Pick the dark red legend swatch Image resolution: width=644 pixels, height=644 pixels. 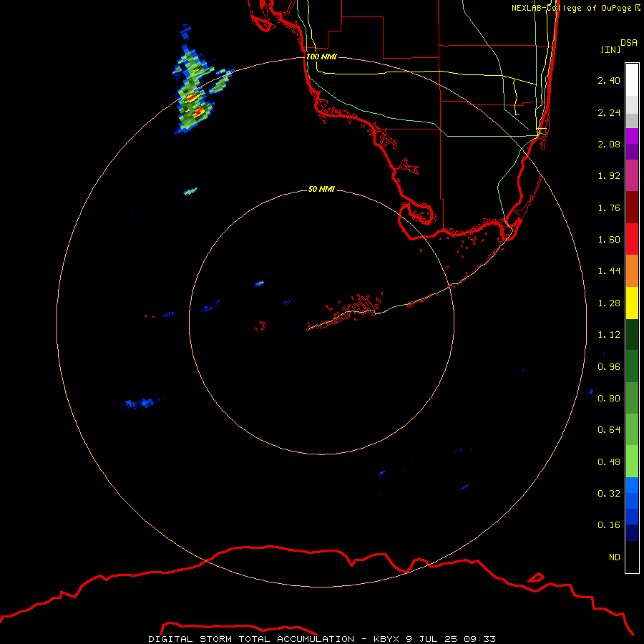point(632,208)
